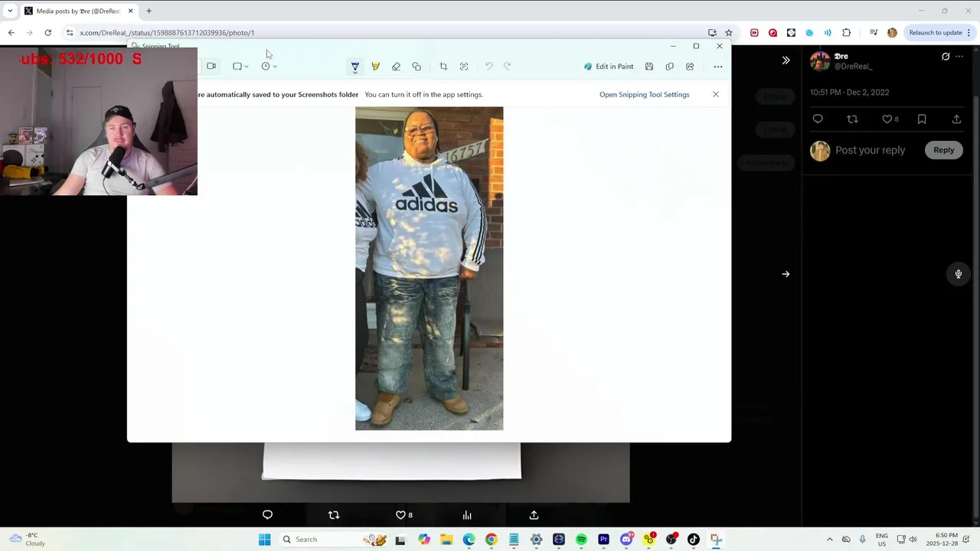
Task: Open a new Chrome tab
Action: pos(149,11)
